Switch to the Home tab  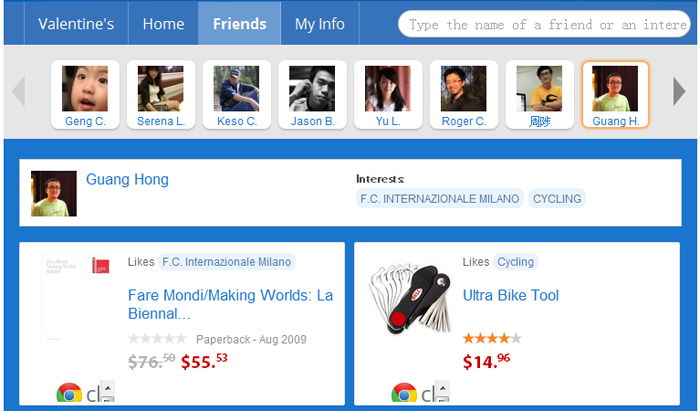point(163,24)
